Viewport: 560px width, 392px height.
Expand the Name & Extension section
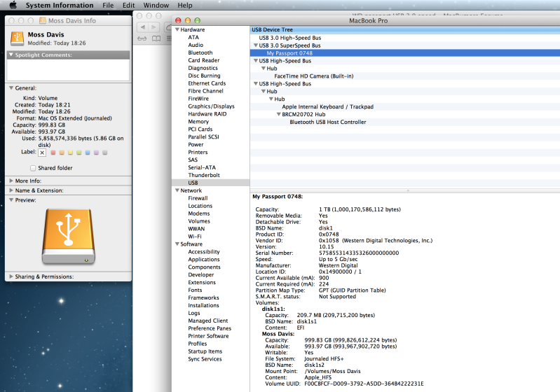11,190
